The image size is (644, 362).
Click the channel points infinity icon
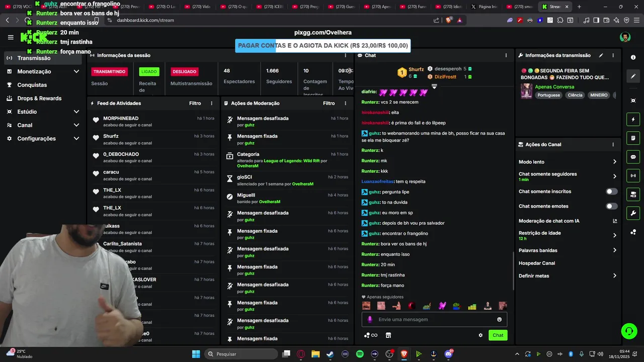(x=371, y=335)
